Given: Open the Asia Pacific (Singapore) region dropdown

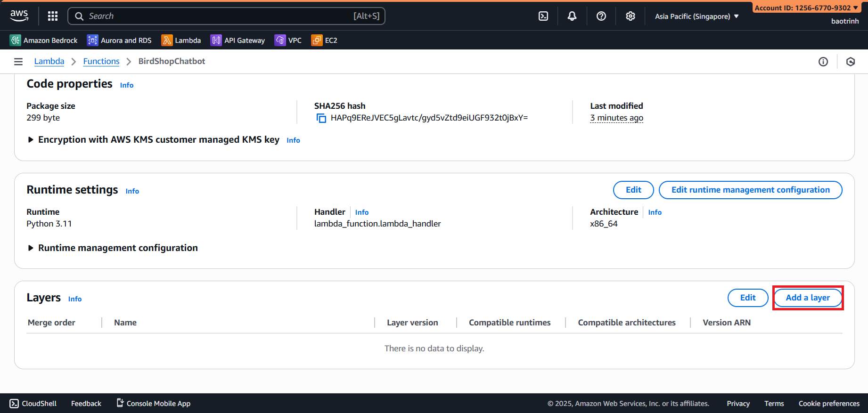Looking at the screenshot, I should 696,16.
